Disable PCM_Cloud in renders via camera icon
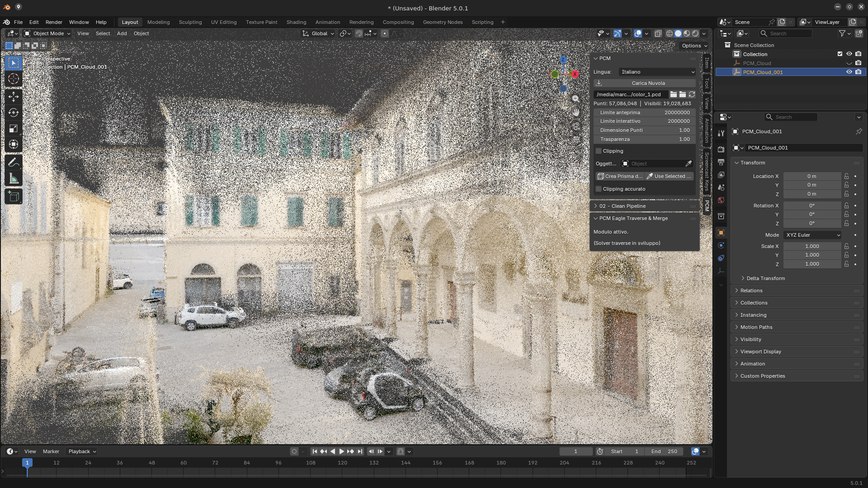 click(x=858, y=63)
